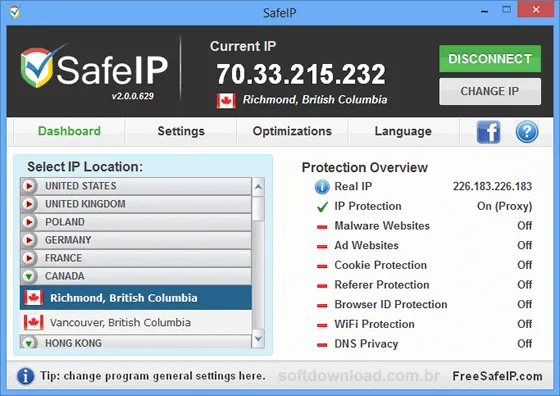Viewport: 560px width, 396px height.
Task: Click the On (Proxy) IP Protection status
Action: tap(504, 206)
